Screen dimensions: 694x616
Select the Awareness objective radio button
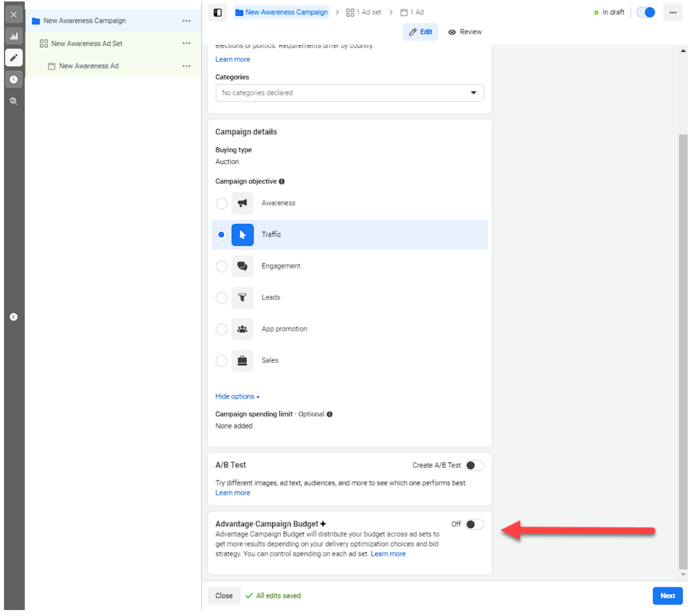pos(221,203)
